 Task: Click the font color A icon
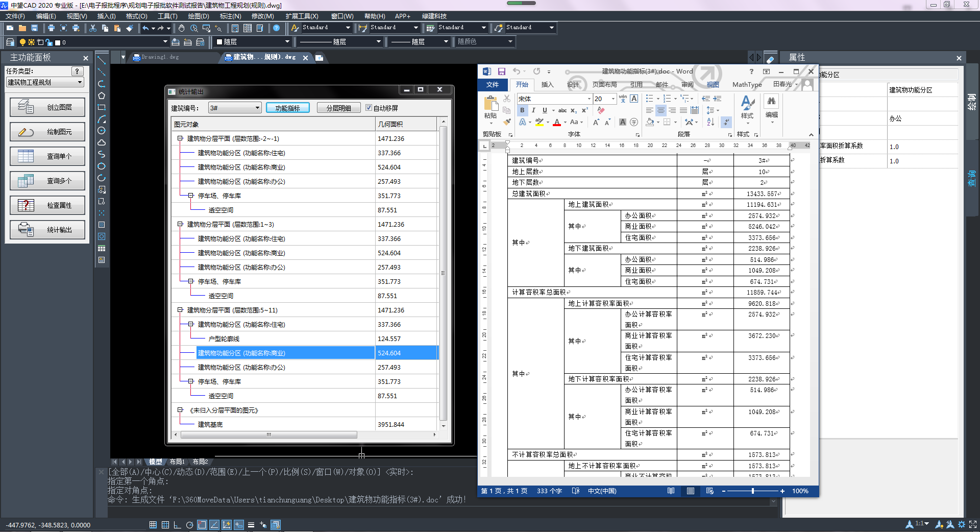tap(557, 122)
